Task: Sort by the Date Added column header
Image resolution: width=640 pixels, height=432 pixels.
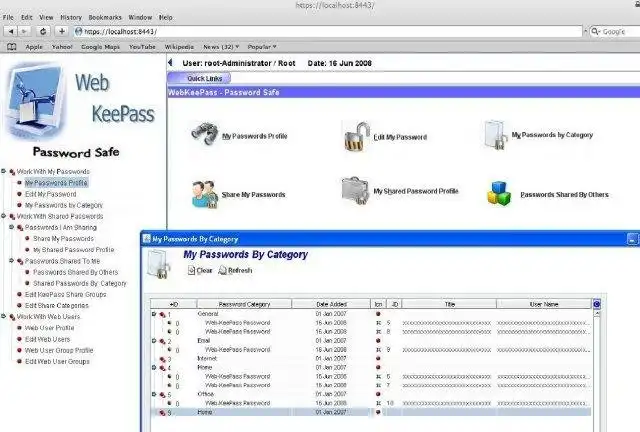Action: (x=331, y=304)
